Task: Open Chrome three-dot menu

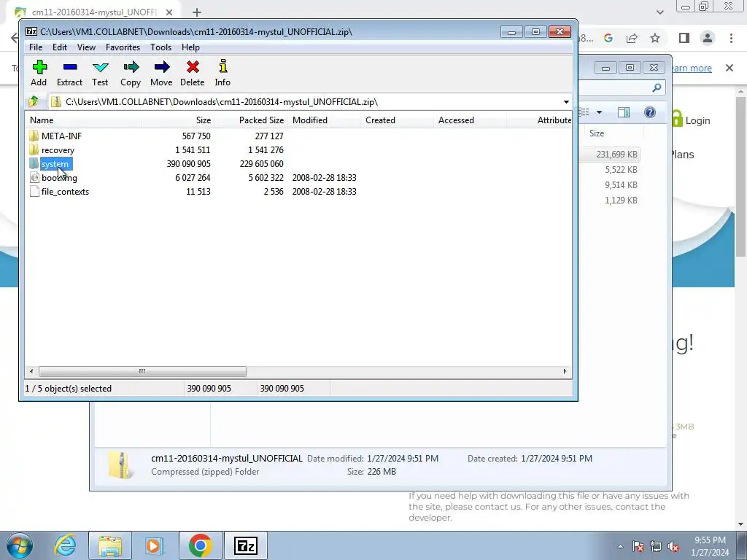Action: 731,38
